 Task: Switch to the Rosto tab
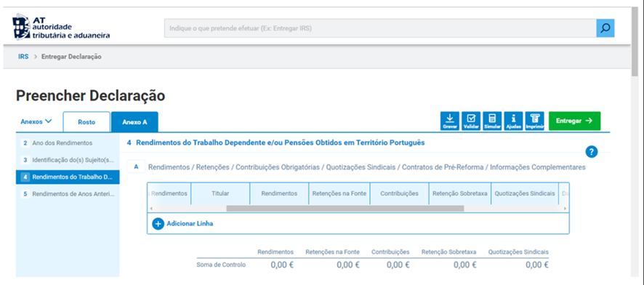click(x=86, y=122)
